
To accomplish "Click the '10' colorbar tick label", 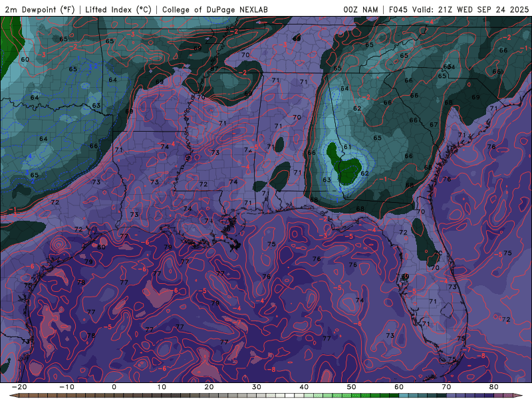I will tap(162, 387).
